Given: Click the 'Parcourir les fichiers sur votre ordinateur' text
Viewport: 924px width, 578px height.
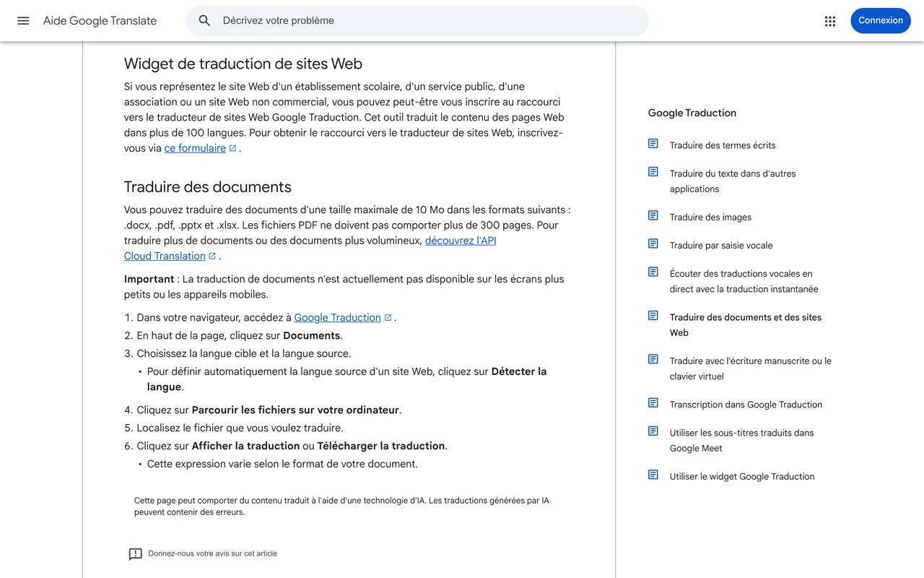Looking at the screenshot, I should click(x=295, y=410).
